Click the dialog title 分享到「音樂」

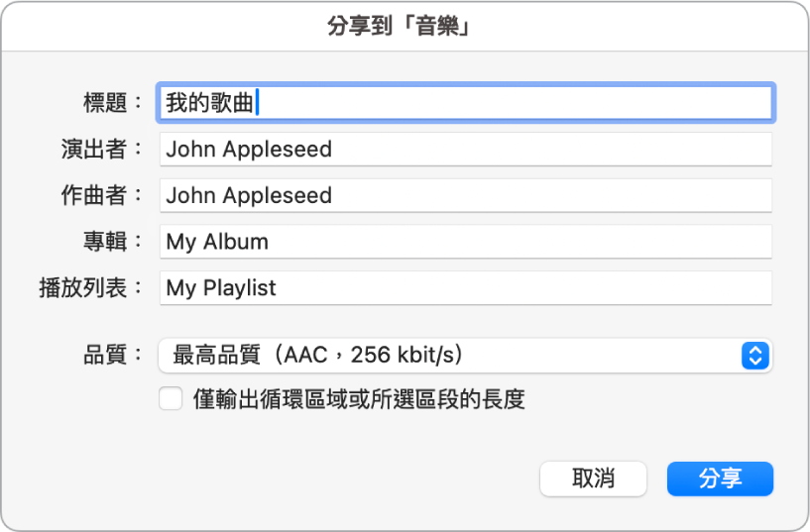pos(399,26)
